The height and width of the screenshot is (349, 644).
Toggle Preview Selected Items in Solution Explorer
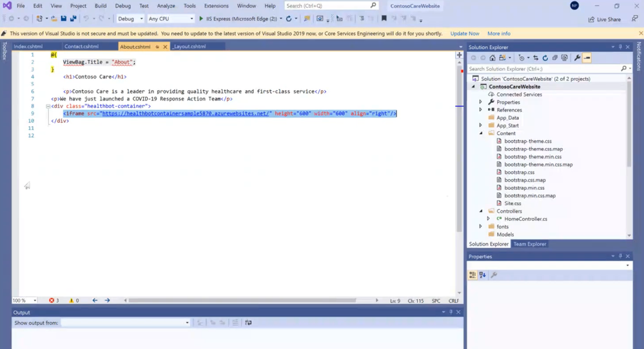click(587, 58)
